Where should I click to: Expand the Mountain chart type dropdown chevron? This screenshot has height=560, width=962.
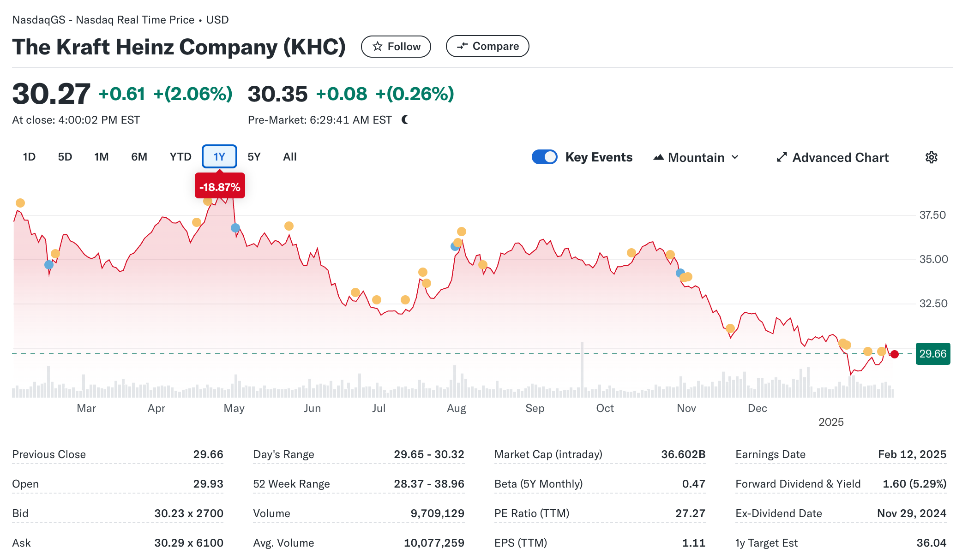tap(735, 157)
